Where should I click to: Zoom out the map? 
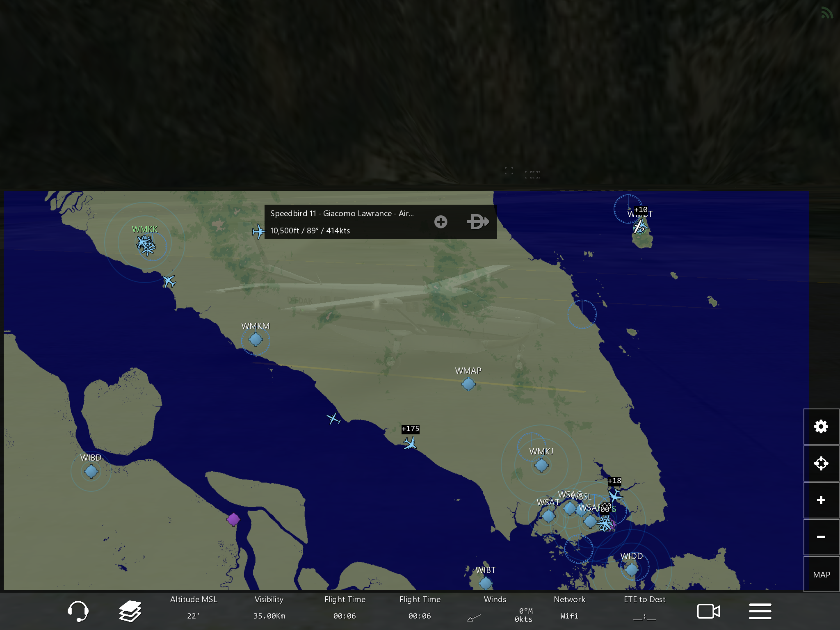pyautogui.click(x=821, y=537)
